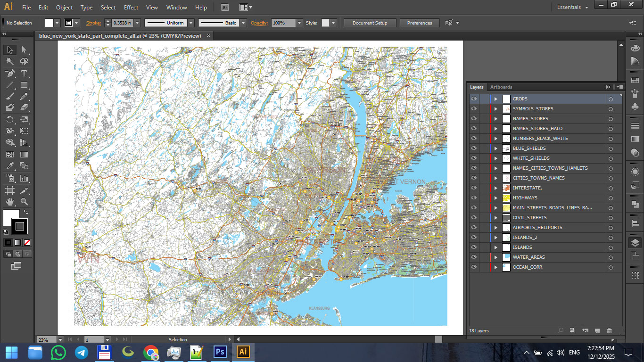Switch to the Artboards tab
644x362 pixels.
point(501,87)
